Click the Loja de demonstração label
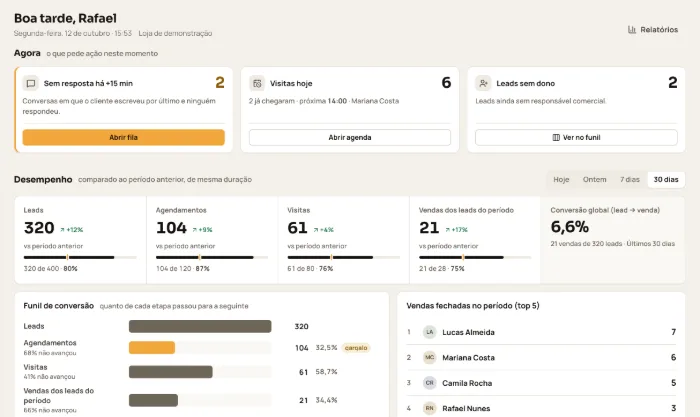Image resolution: width=700 pixels, height=417 pixels. tap(175, 33)
